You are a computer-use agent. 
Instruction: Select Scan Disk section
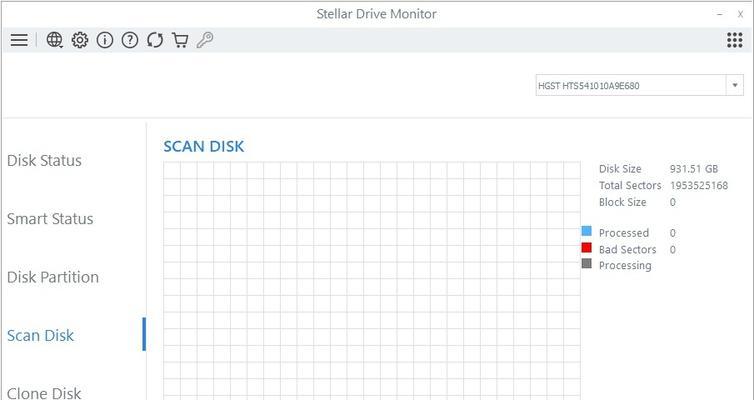click(x=40, y=335)
